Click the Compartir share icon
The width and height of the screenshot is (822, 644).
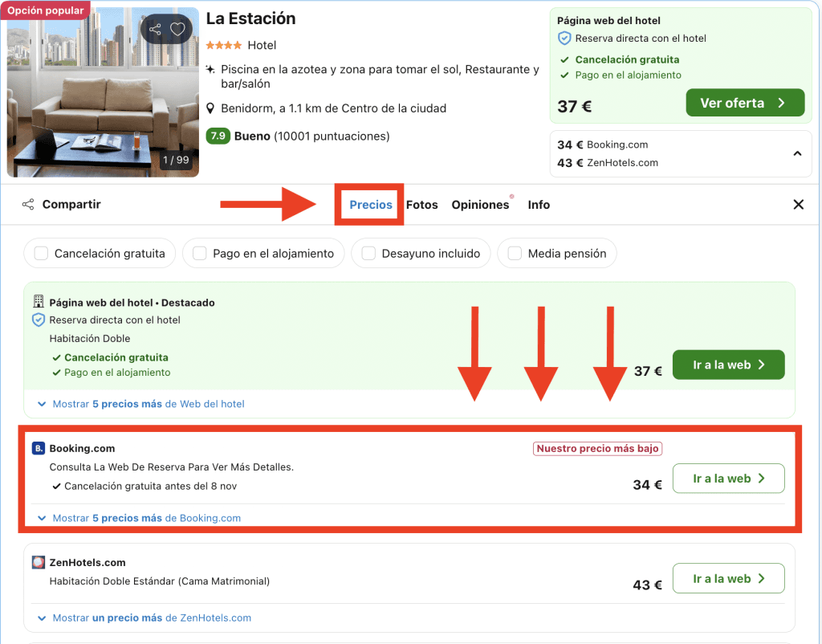click(28, 205)
